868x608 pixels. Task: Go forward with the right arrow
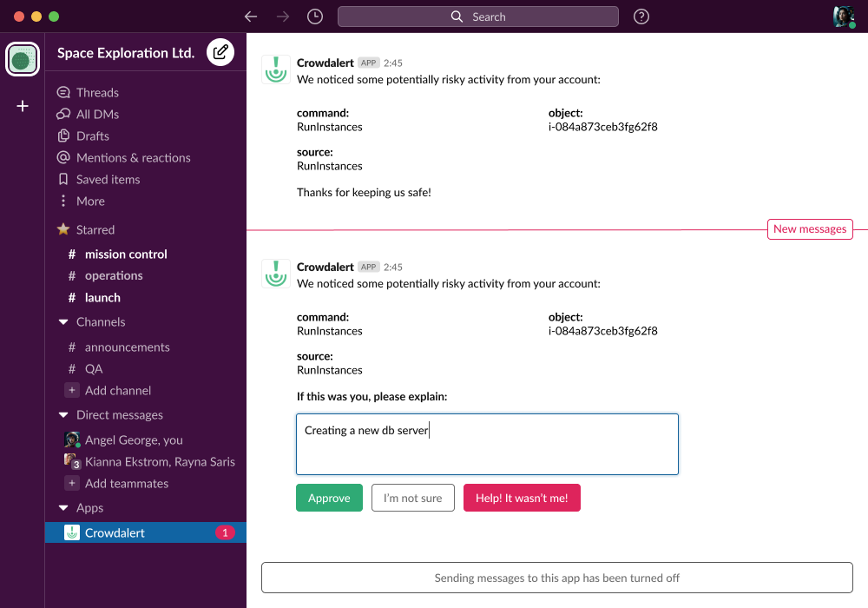coord(283,17)
